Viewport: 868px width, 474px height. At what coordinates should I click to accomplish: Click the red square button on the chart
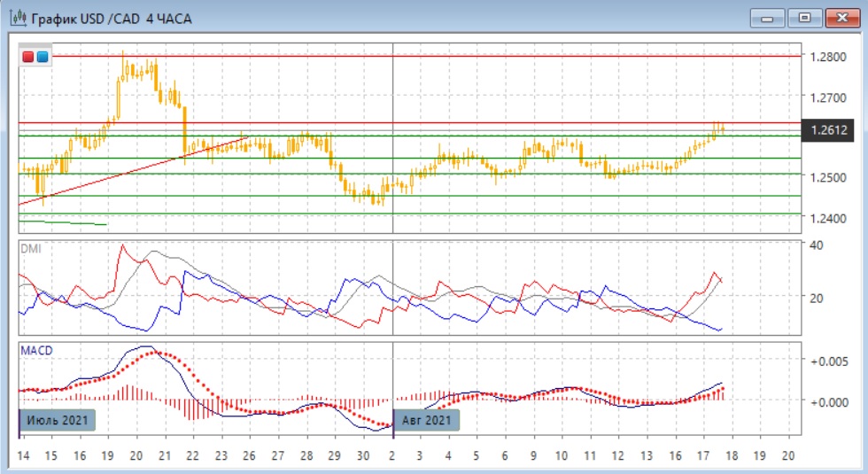pos(29,57)
